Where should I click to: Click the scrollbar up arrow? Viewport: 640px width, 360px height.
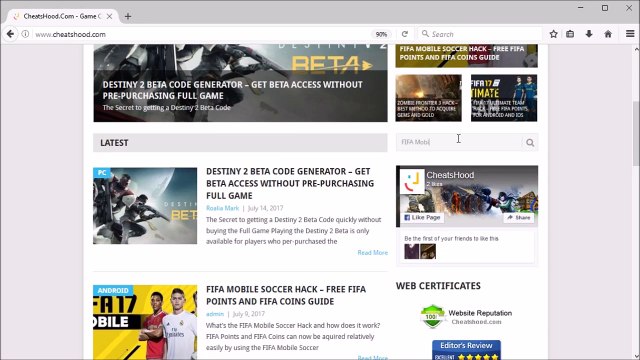point(636,49)
